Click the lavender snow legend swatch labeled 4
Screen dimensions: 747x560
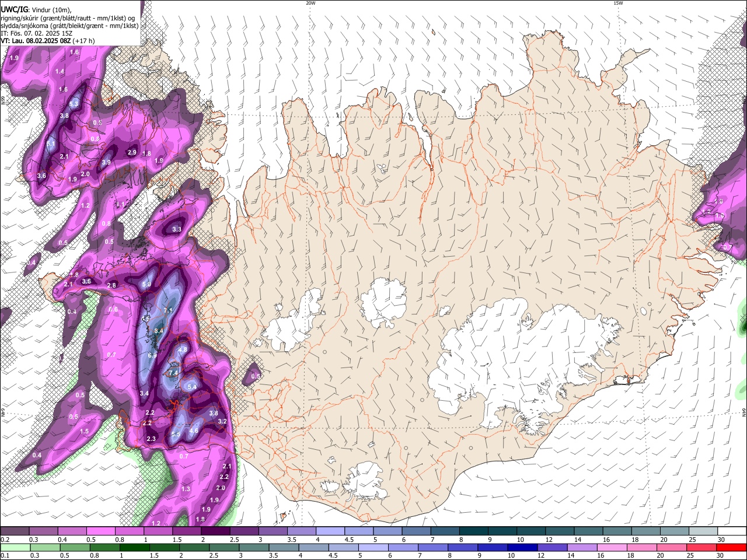click(330, 531)
